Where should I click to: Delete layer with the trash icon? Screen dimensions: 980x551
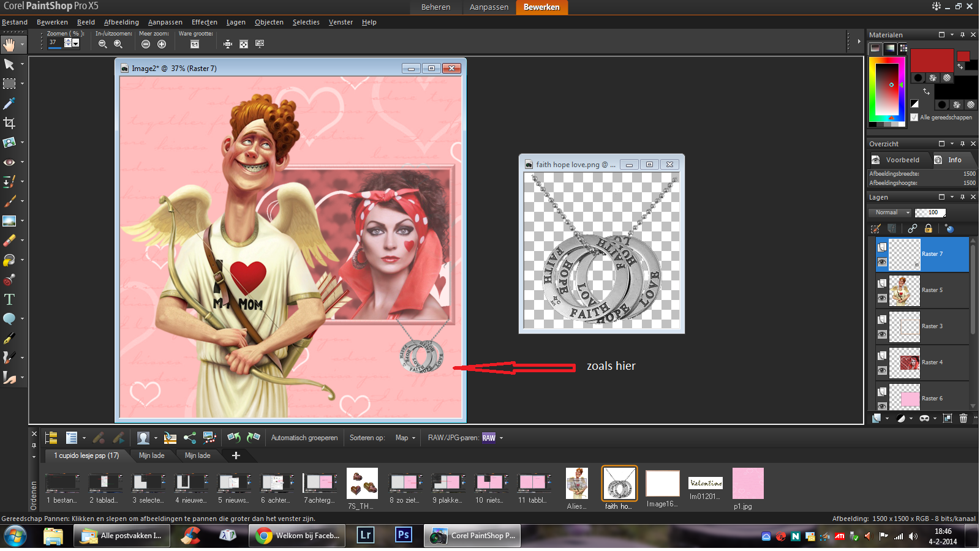tap(963, 418)
